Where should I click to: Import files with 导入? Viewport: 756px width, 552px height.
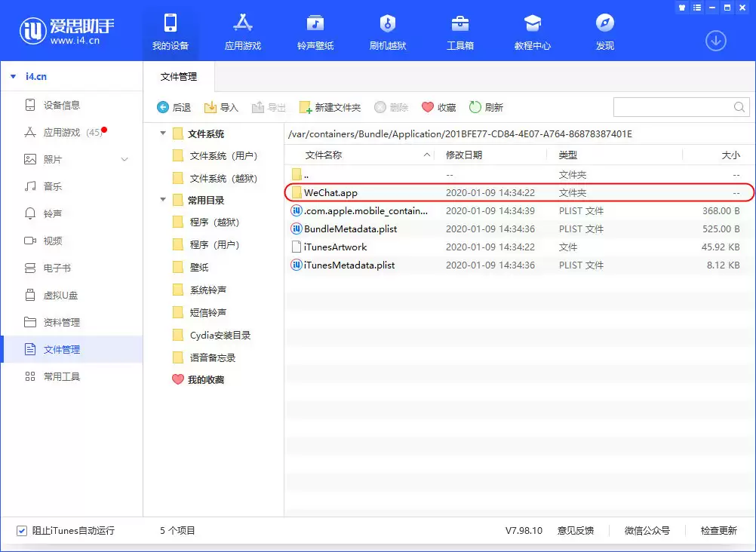click(x=221, y=107)
